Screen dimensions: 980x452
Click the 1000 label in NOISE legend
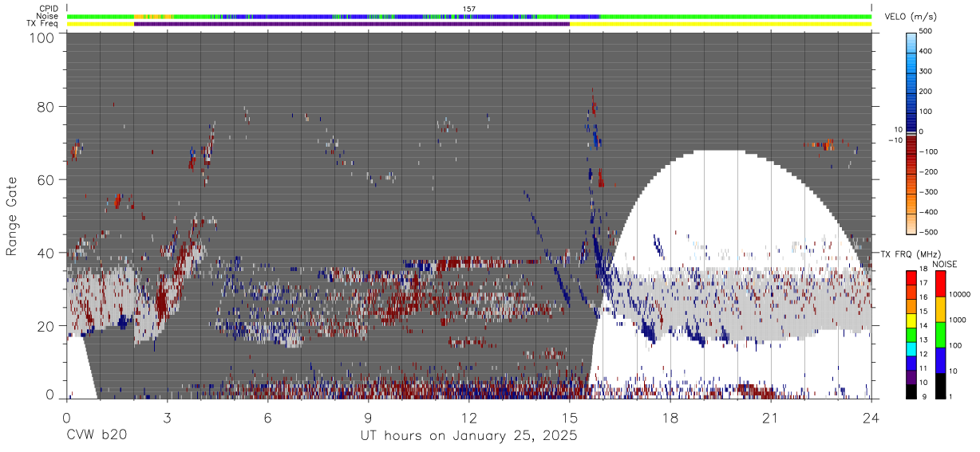(x=957, y=321)
